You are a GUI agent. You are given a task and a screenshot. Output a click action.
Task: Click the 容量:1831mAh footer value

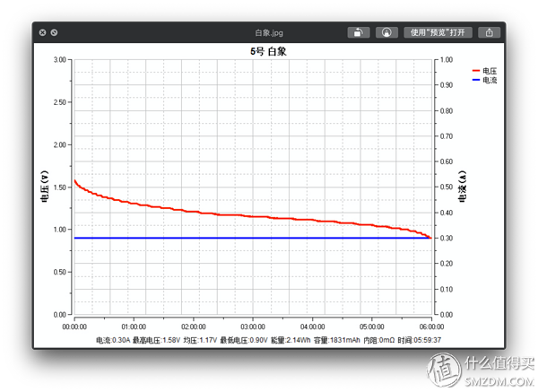click(337, 340)
